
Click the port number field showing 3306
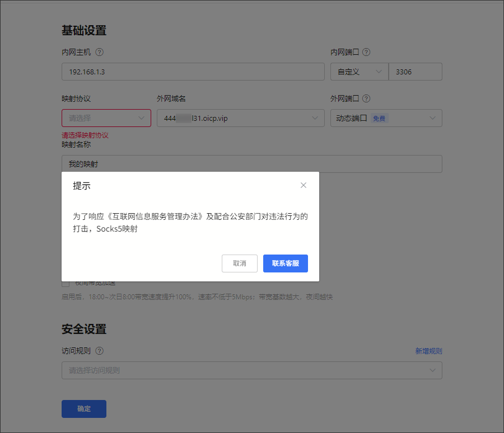coord(415,72)
